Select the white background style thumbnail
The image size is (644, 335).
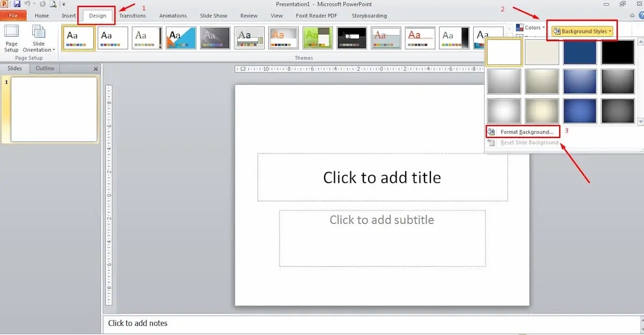[503, 52]
